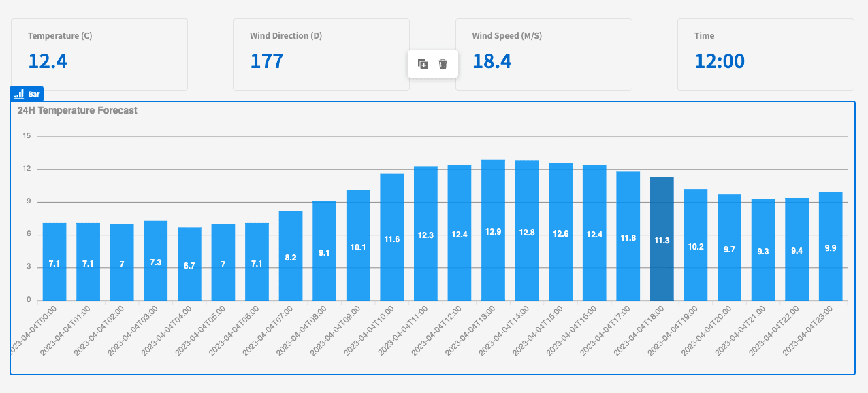Click the 10.1 bar at 09:00
868x393 pixels.
[358, 245]
